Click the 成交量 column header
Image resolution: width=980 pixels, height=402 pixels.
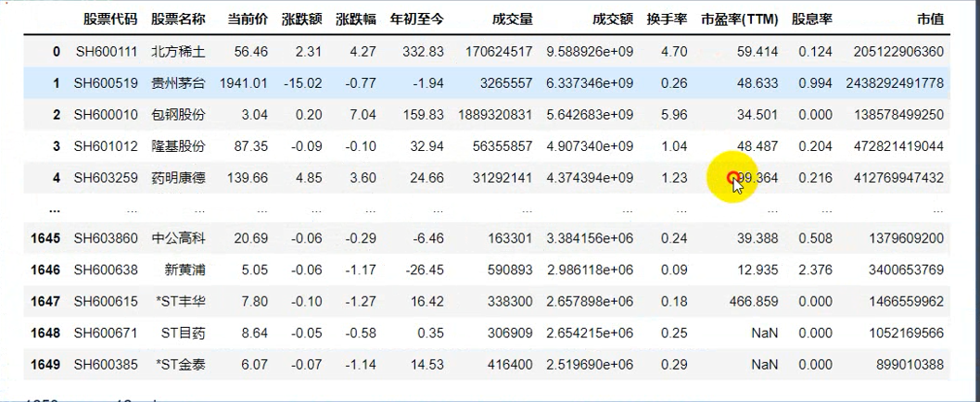(513, 19)
